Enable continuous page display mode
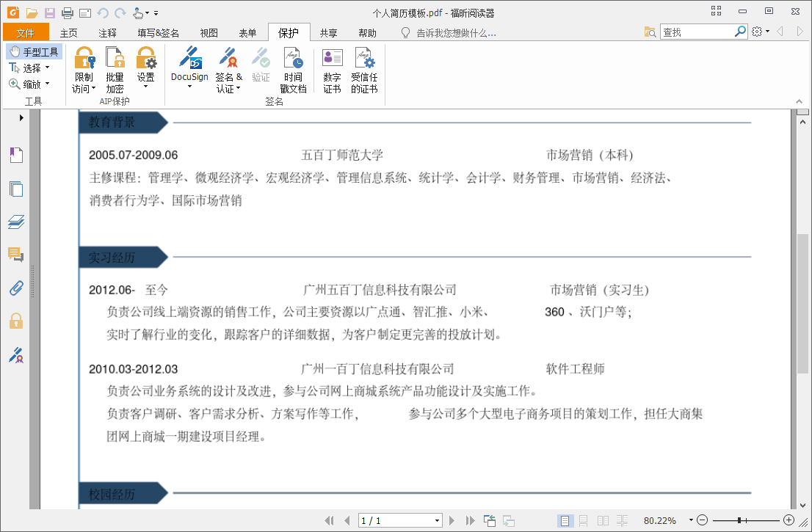 click(x=582, y=520)
